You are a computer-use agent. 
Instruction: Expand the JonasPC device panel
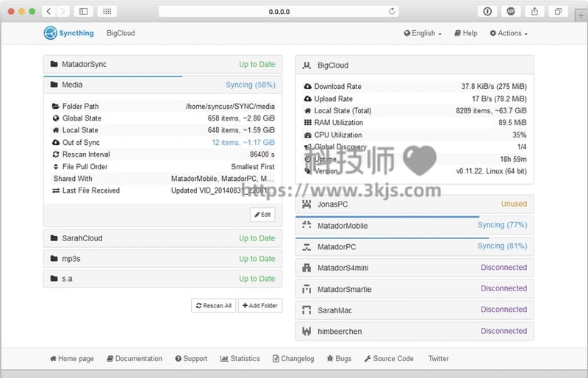coord(415,204)
